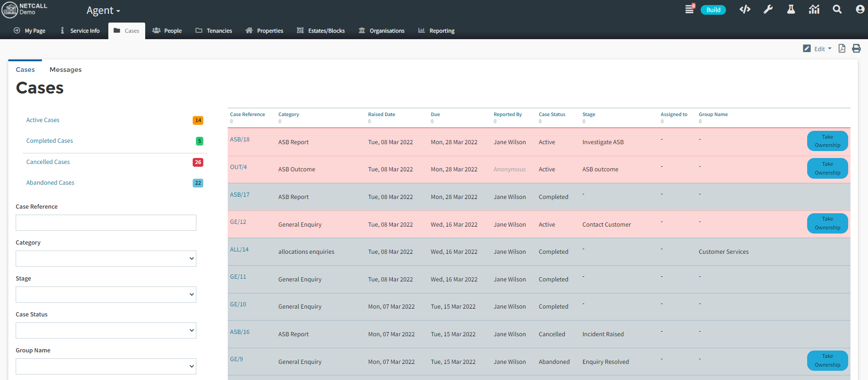Screen dimensions: 868x380
Task: Export page as PDF
Action: pos(842,48)
